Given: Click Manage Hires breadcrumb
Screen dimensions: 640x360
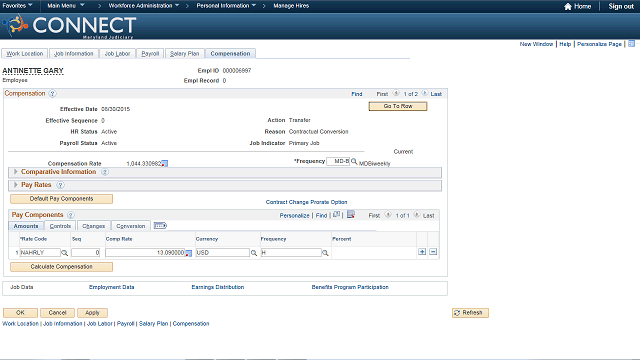Looking at the screenshot, I should click(291, 6).
